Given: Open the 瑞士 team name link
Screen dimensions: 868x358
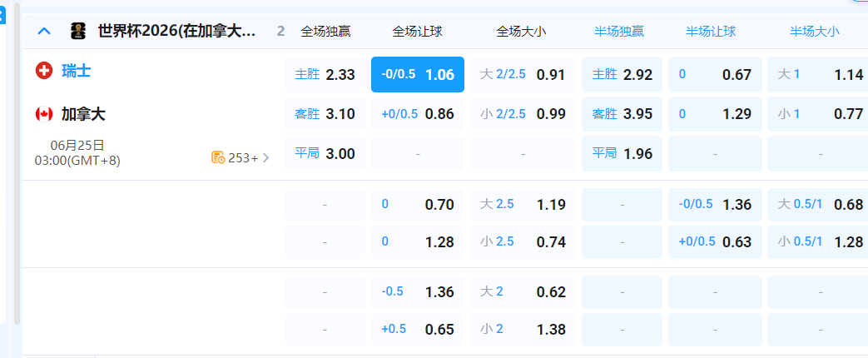Looking at the screenshot, I should [x=77, y=71].
